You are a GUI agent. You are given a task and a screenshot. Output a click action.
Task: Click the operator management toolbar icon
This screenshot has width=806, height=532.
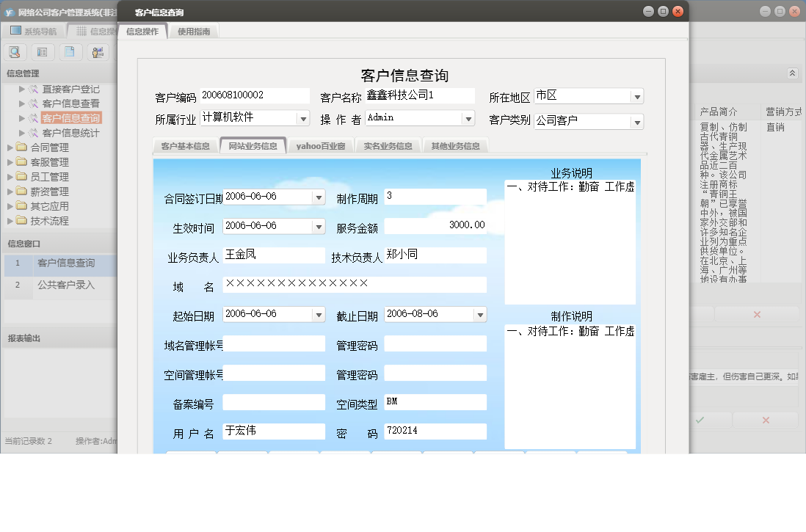(x=98, y=51)
